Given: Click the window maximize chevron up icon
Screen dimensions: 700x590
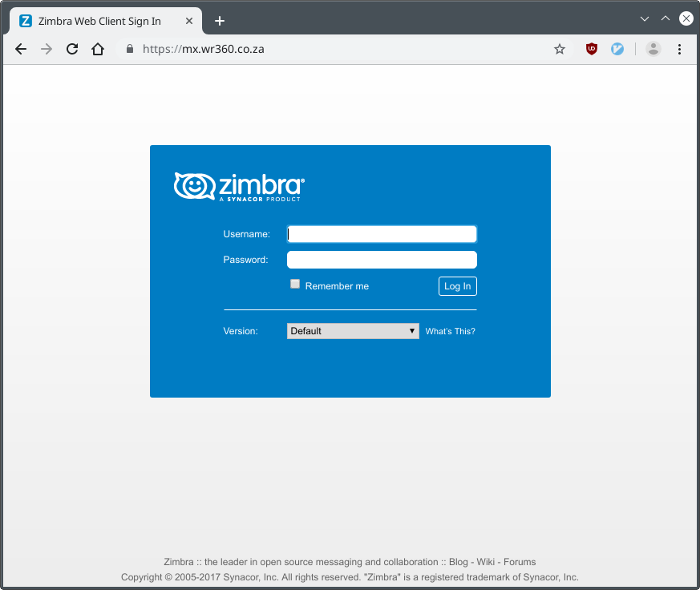Looking at the screenshot, I should [x=666, y=18].
